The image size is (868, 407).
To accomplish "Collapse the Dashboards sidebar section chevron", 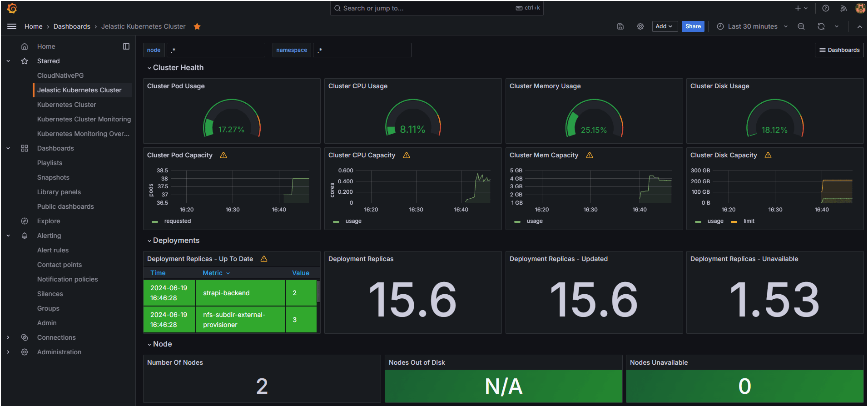I will coord(8,148).
